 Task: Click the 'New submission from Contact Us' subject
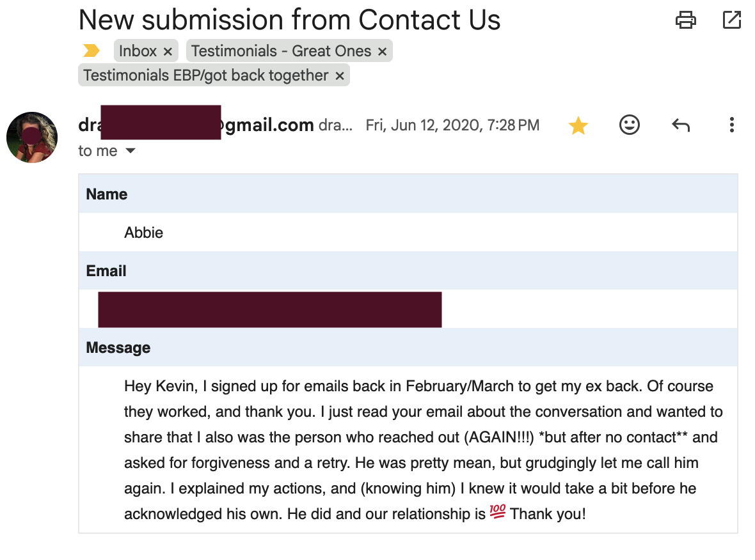pyautogui.click(x=289, y=20)
